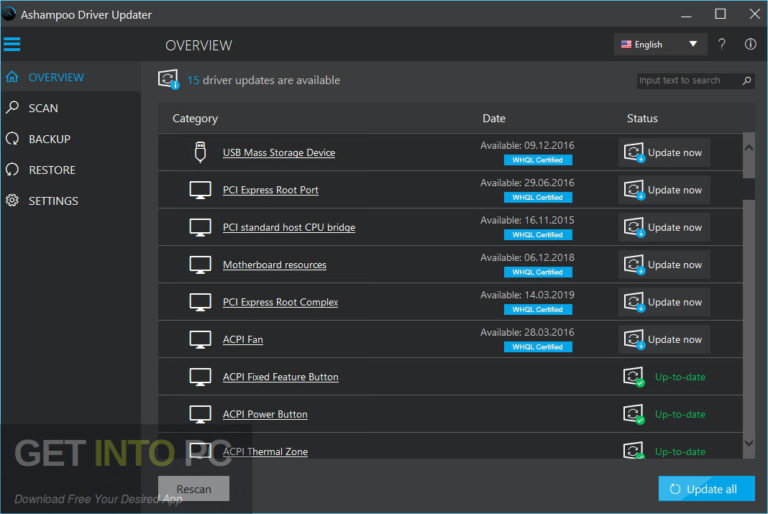
Task: Click the up-to-date status icon for ACPI Fixed Feature Button
Action: [634, 377]
